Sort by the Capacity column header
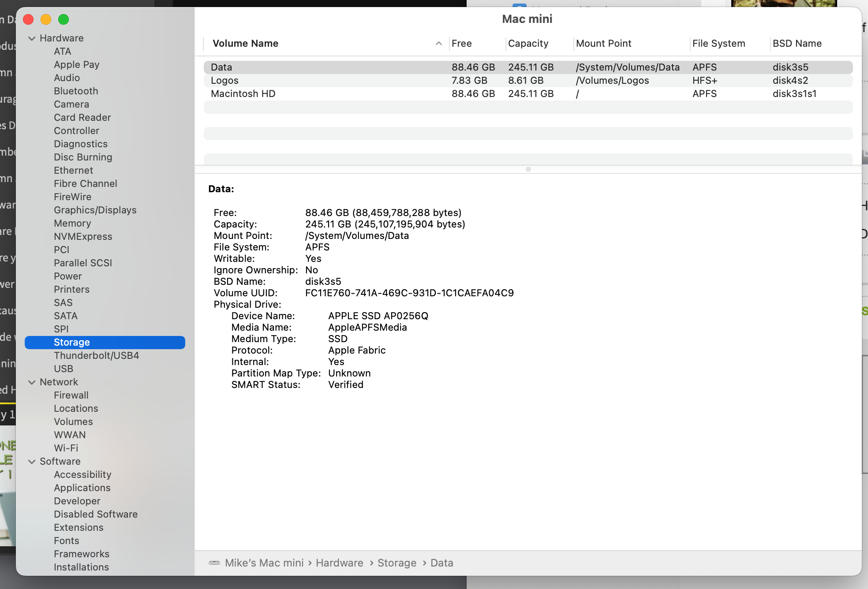Viewport: 868px width, 589px height. point(528,43)
